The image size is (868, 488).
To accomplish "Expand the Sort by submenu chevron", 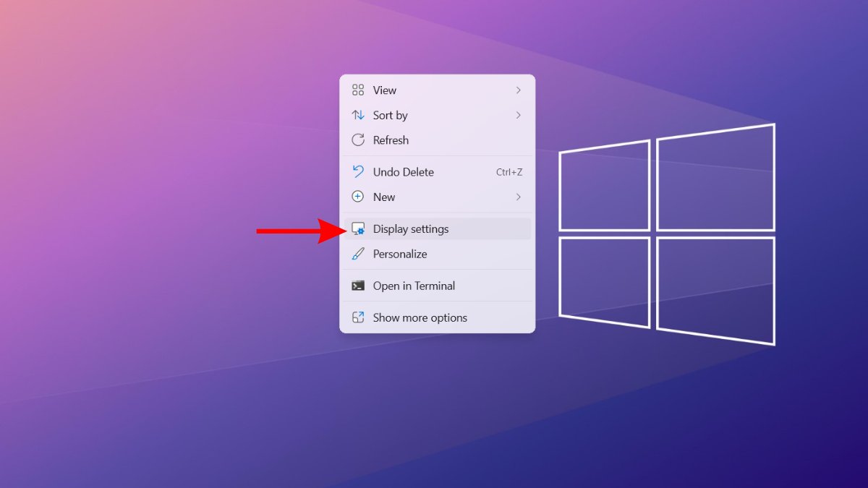I will (x=519, y=115).
